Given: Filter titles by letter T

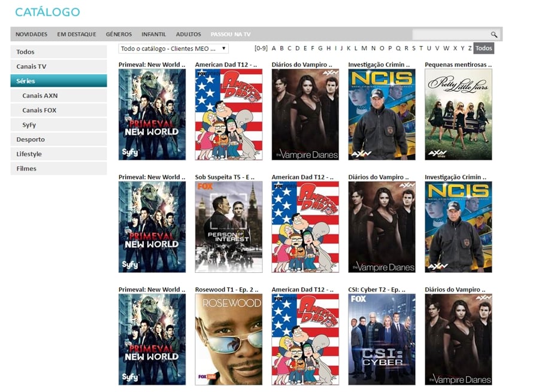Looking at the screenshot, I should coord(421,48).
